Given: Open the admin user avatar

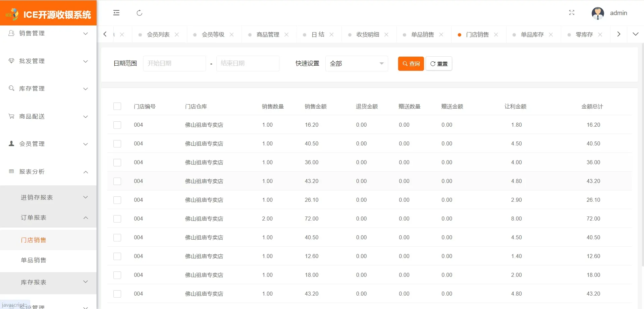Looking at the screenshot, I should (598, 13).
